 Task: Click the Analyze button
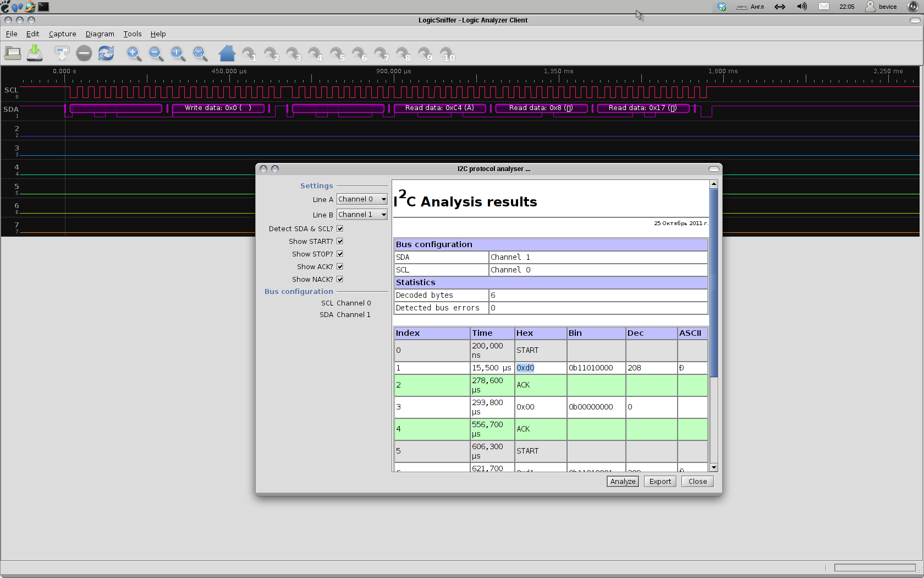pyautogui.click(x=623, y=482)
